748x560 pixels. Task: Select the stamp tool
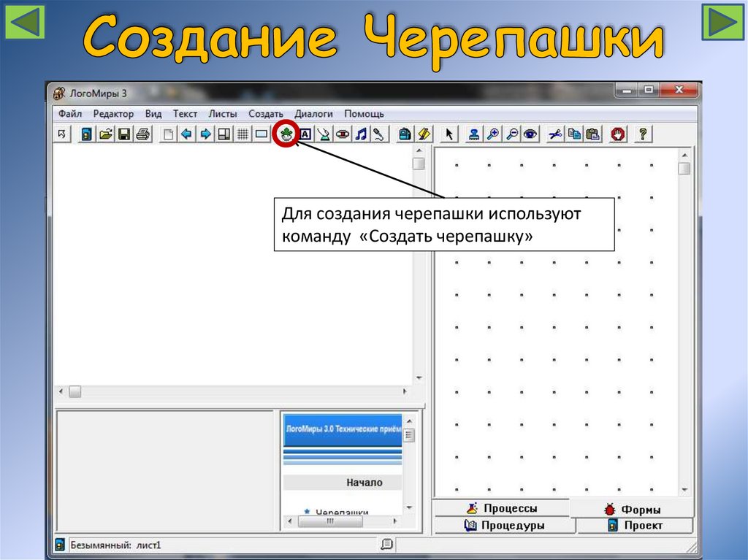coord(473,134)
